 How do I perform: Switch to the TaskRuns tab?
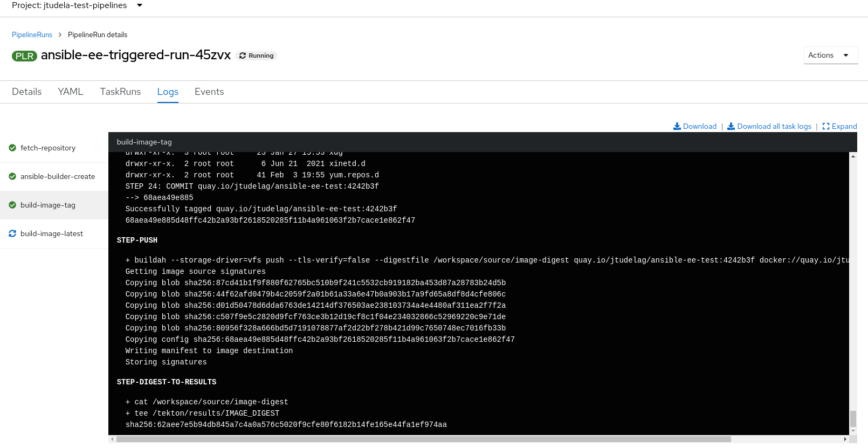[x=120, y=92]
